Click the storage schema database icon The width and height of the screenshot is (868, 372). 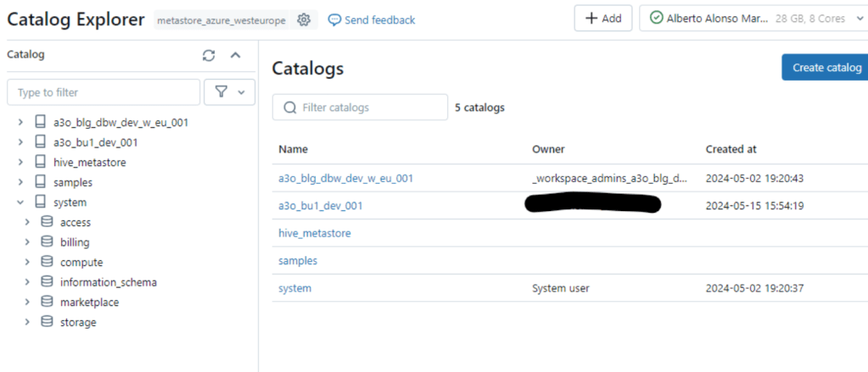[x=48, y=322]
